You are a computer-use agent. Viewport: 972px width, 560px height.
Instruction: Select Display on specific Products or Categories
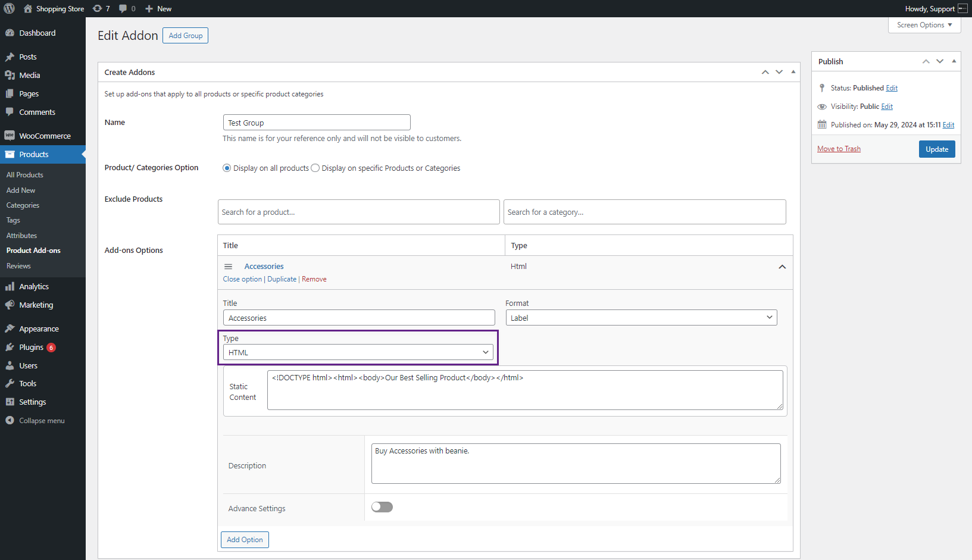click(x=315, y=168)
